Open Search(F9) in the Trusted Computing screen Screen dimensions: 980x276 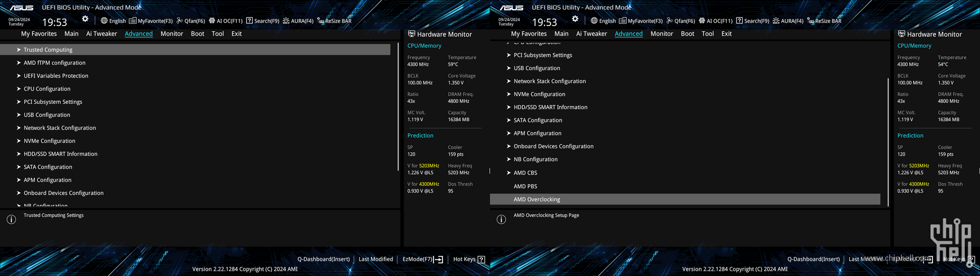[x=263, y=21]
